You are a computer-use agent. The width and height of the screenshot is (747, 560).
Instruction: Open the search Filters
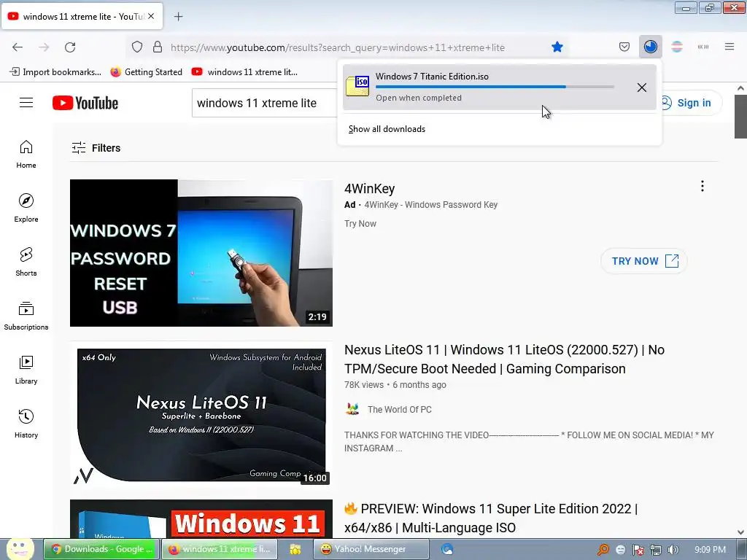point(96,148)
